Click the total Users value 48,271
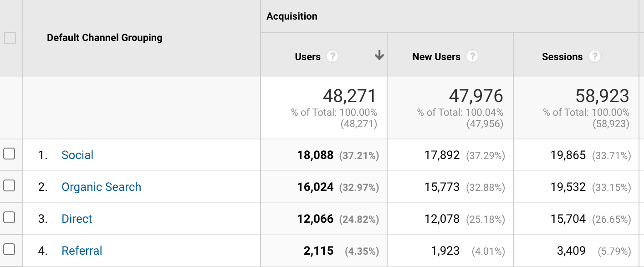The height and width of the screenshot is (267, 644). pyautogui.click(x=350, y=96)
